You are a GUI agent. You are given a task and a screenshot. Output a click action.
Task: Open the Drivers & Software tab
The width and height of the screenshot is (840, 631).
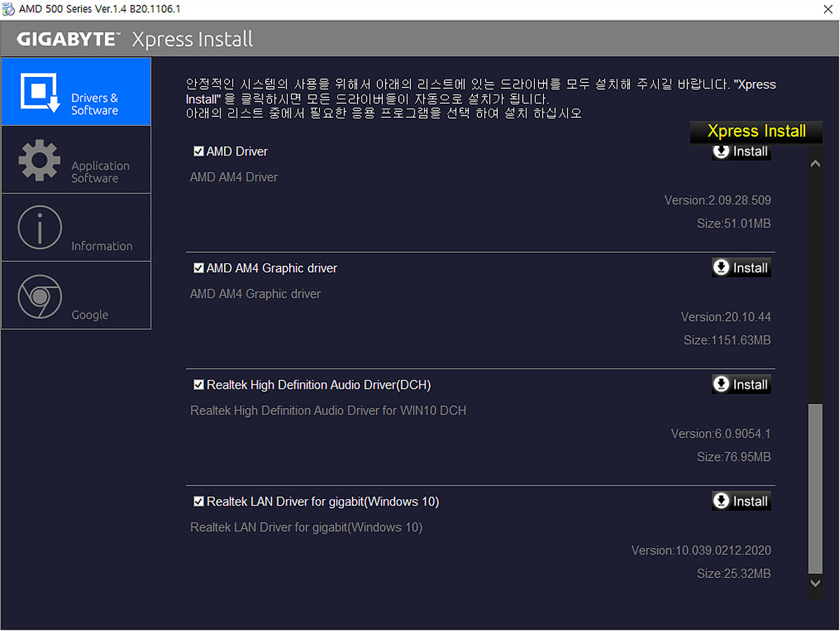click(x=76, y=92)
